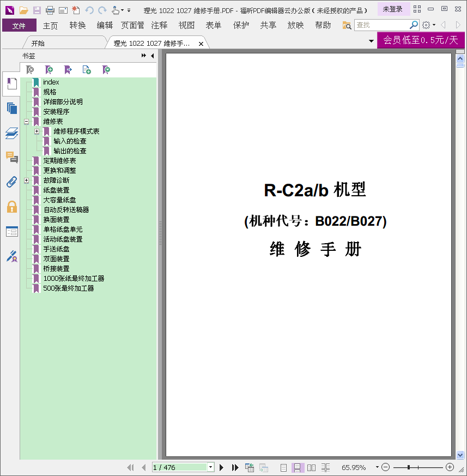Select the 1000张纸最终加工器 bookmark
The image size is (467, 476).
coord(74,279)
